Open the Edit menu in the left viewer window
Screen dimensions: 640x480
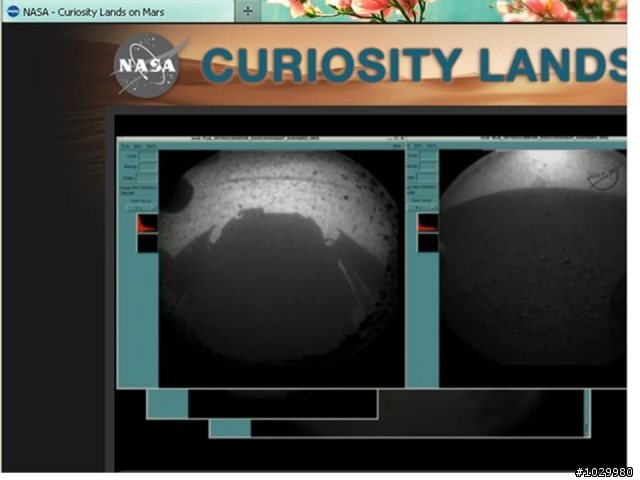pos(138,146)
